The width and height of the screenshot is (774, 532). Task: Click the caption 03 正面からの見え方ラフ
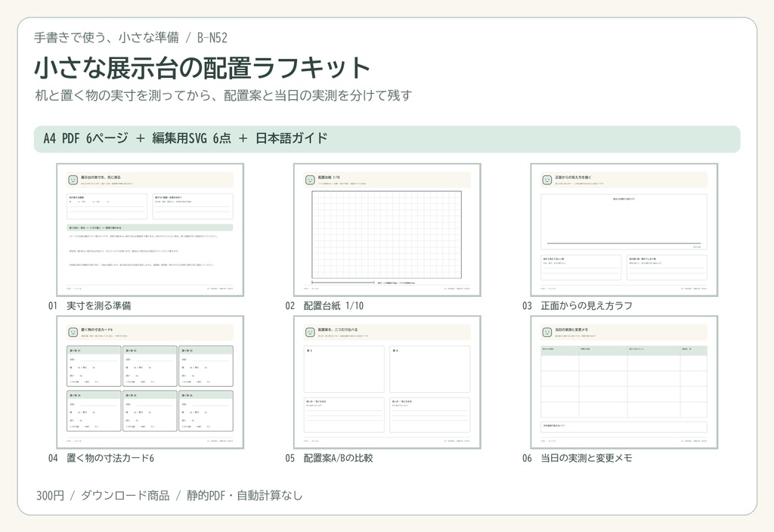[x=577, y=305]
